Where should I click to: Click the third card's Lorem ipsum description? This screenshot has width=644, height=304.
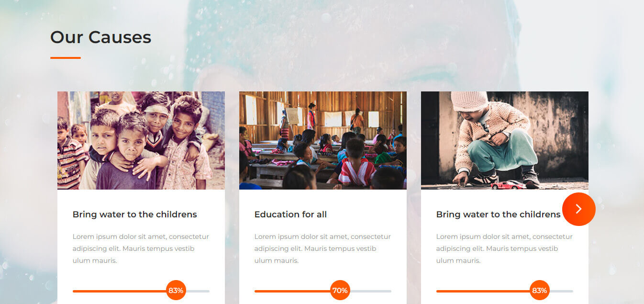pos(504,248)
